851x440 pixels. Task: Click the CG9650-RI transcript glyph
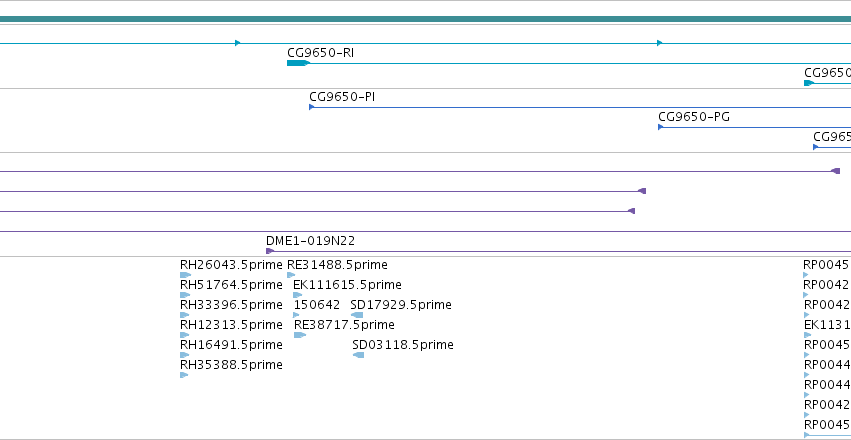point(298,63)
